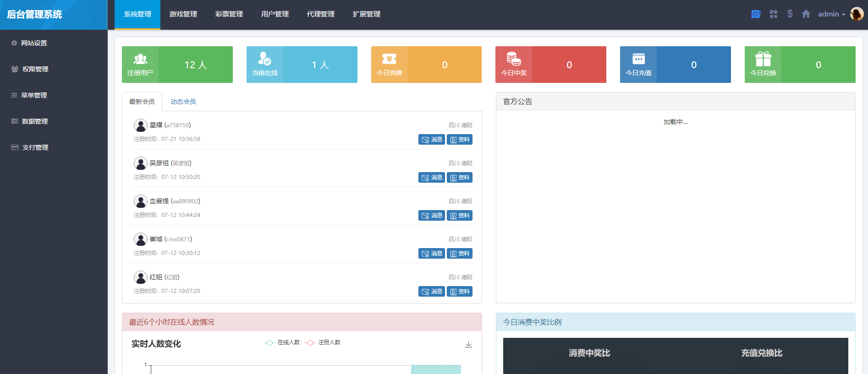Switch to the 动态会员 tab
Screen dimensions: 868x374
[183, 102]
